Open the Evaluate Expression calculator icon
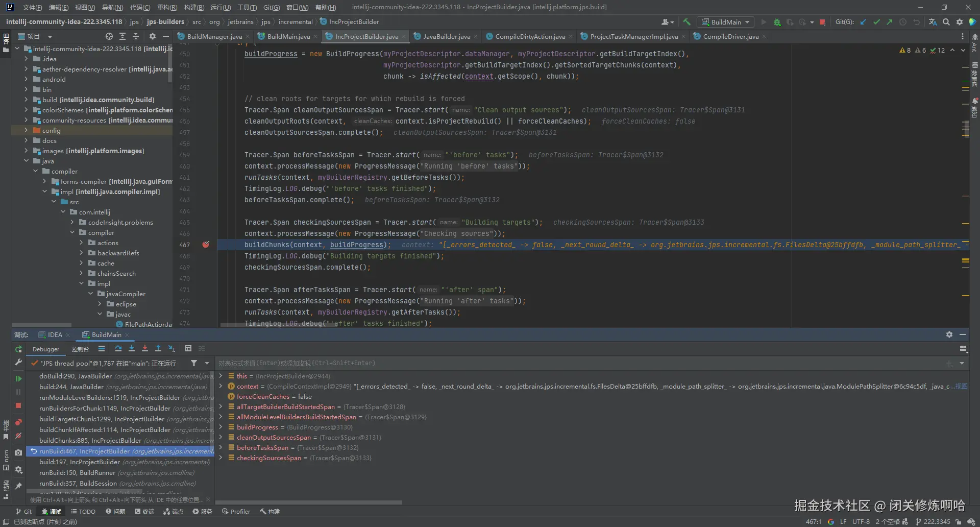The width and height of the screenshot is (980, 527). pos(188,348)
